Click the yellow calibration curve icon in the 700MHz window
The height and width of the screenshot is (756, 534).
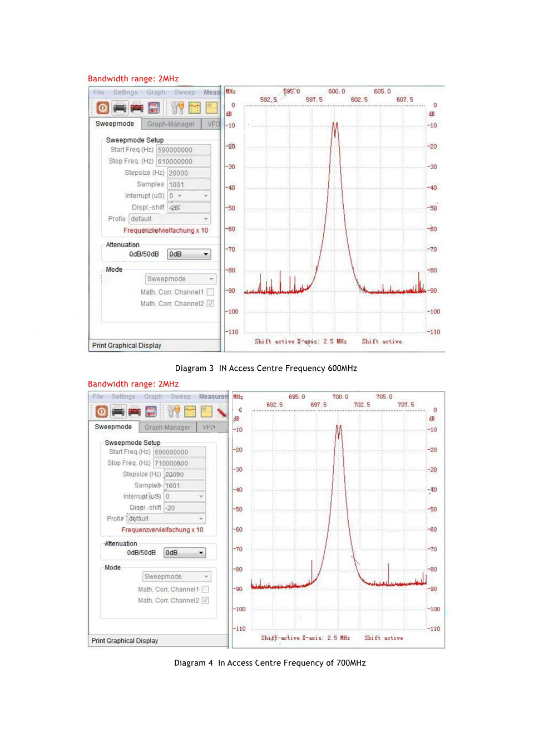(190, 411)
